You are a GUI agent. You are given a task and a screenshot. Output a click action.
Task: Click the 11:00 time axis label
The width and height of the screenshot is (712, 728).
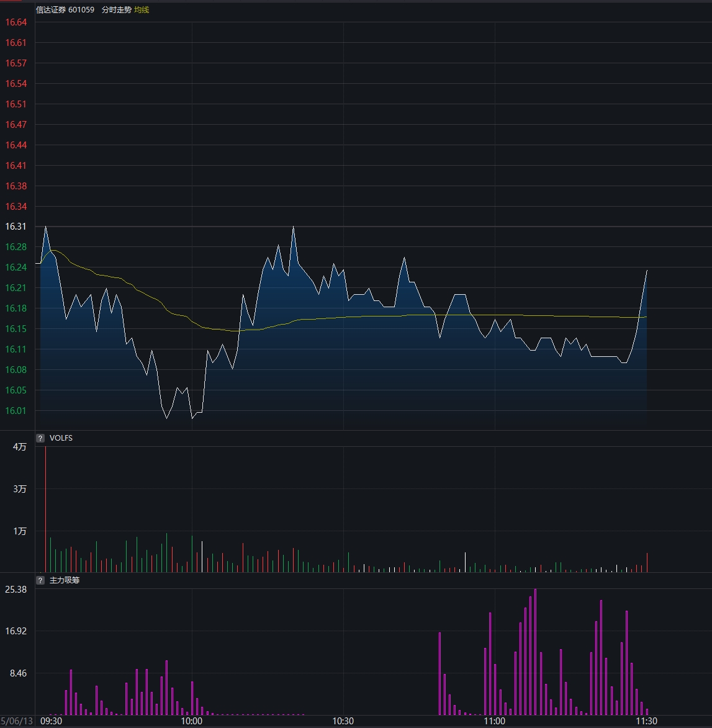pyautogui.click(x=494, y=721)
